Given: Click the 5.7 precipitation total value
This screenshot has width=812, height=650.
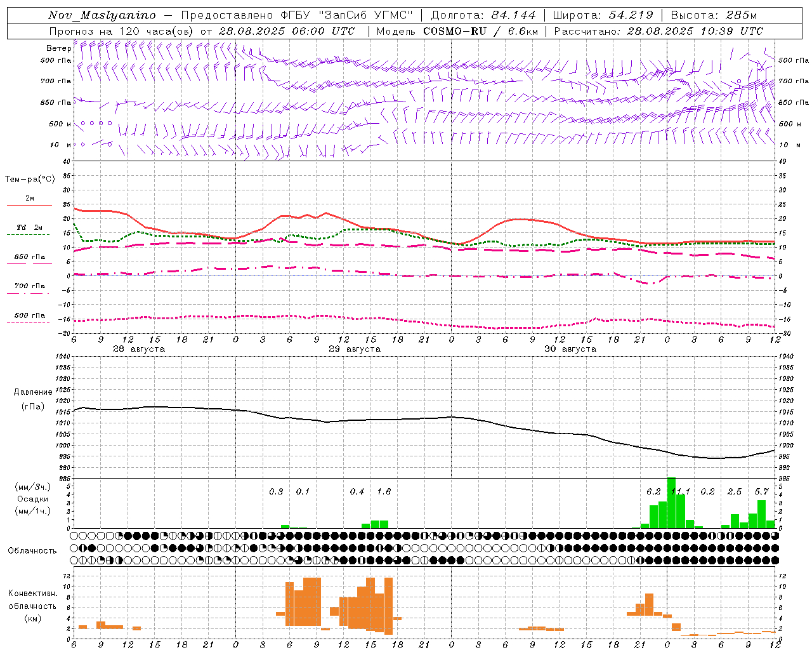Looking at the screenshot, I should [761, 492].
